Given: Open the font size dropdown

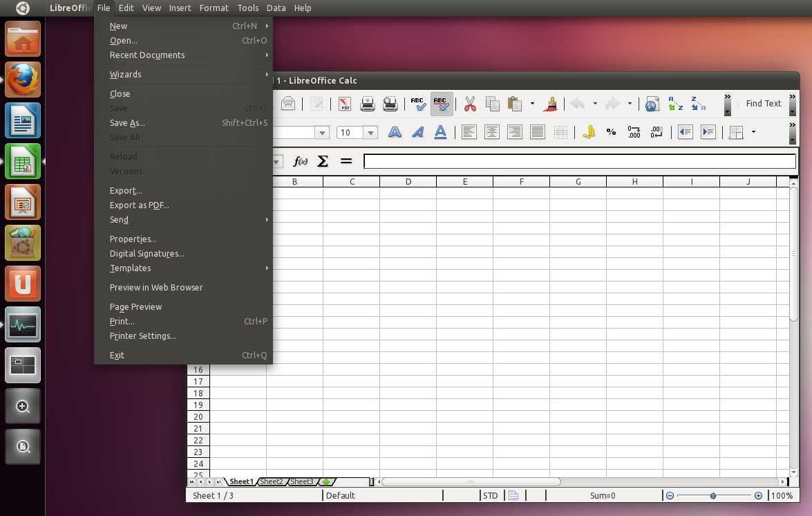Looking at the screenshot, I should pyautogui.click(x=370, y=133).
